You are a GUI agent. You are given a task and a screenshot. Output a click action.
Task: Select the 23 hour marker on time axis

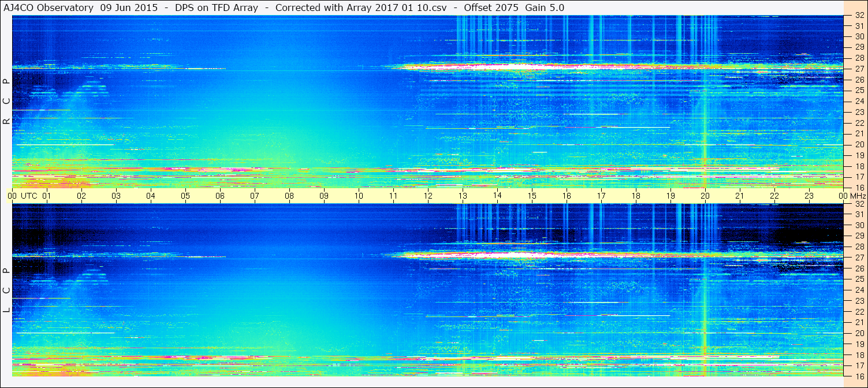[809, 196]
